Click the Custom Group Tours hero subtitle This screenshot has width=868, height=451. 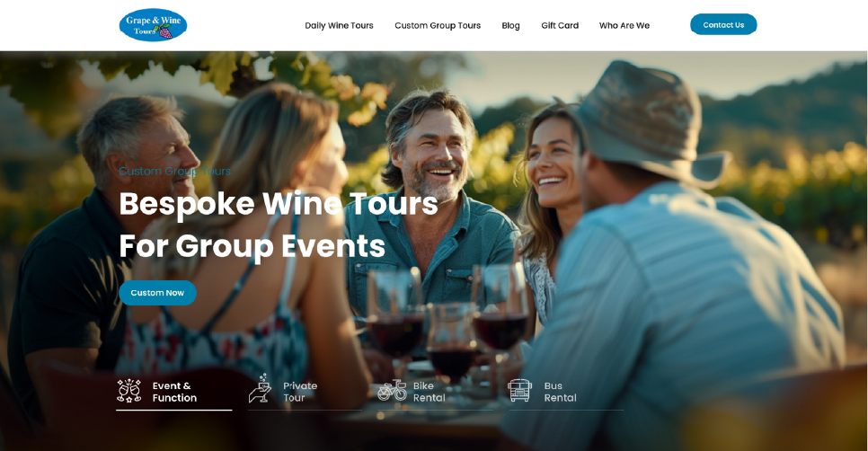pos(175,171)
